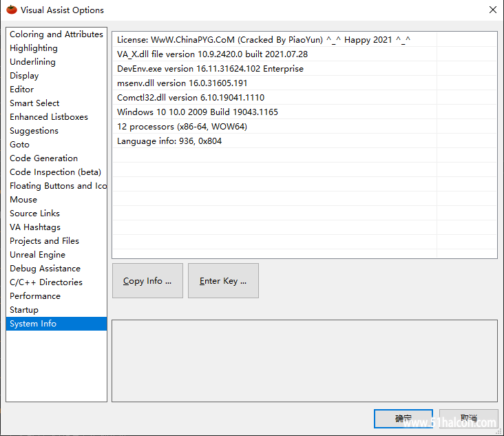
Task: Cancel with the 取消 button
Action: [x=469, y=418]
